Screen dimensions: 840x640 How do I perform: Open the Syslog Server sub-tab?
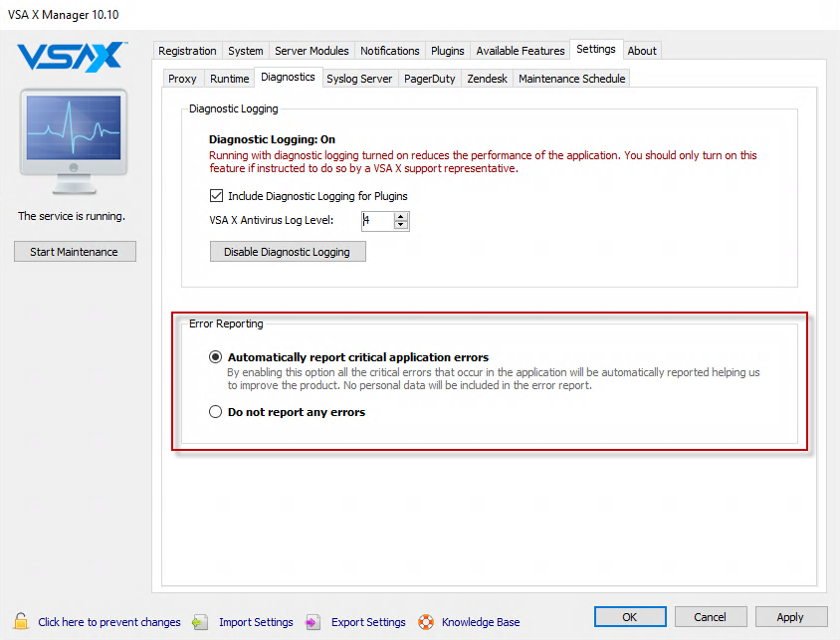pyautogui.click(x=359, y=79)
